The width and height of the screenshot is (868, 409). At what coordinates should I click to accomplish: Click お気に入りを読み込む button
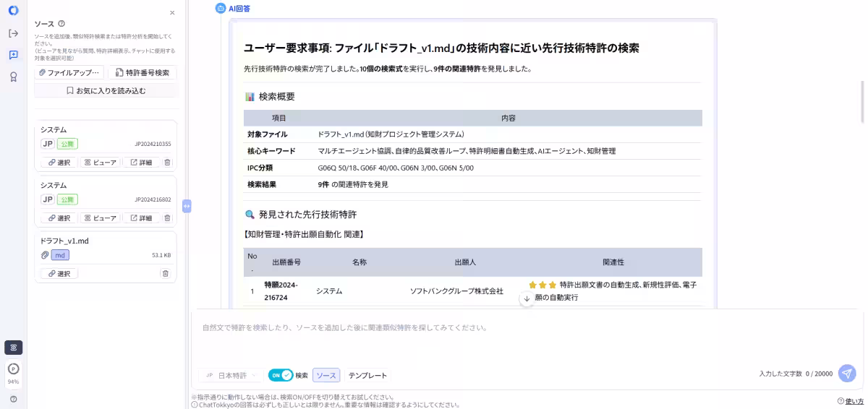[x=106, y=91]
